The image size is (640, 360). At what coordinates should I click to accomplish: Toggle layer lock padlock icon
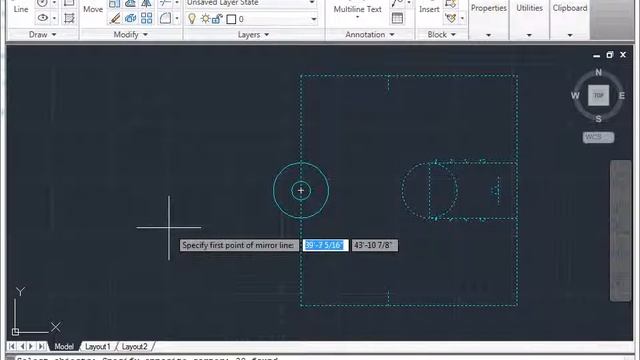tap(217, 19)
